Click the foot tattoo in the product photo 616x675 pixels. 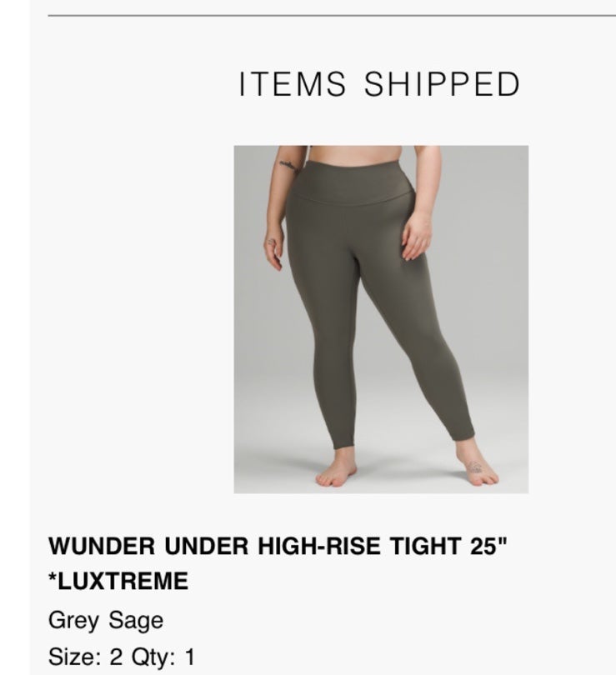click(x=475, y=467)
